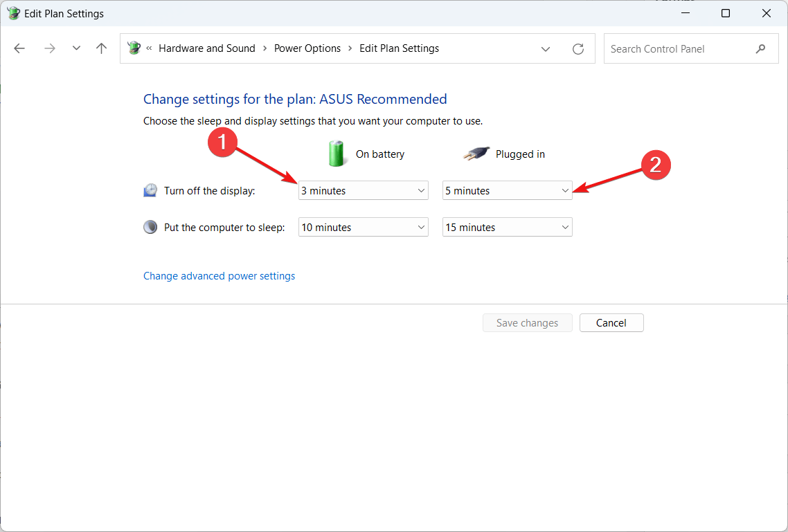This screenshot has width=788, height=532.
Task: Open Plugged in sleep timeout dropdown
Action: (507, 228)
